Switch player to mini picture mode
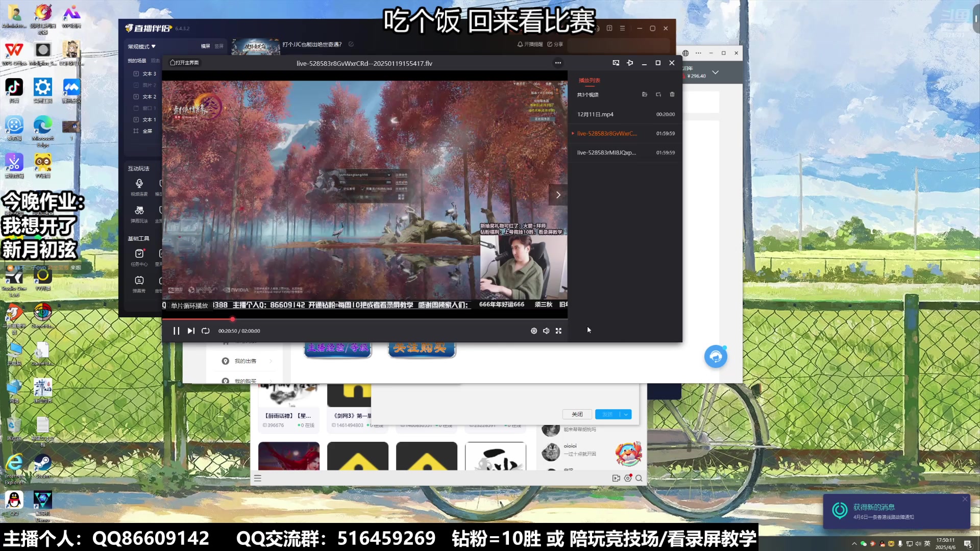 [x=616, y=63]
